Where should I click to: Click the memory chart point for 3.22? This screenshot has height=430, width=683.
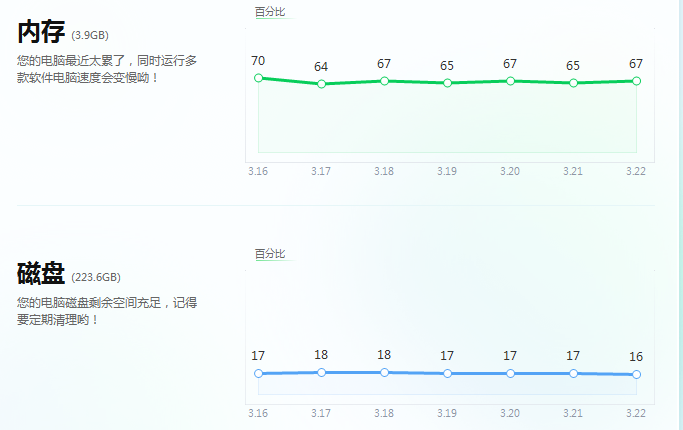636,80
